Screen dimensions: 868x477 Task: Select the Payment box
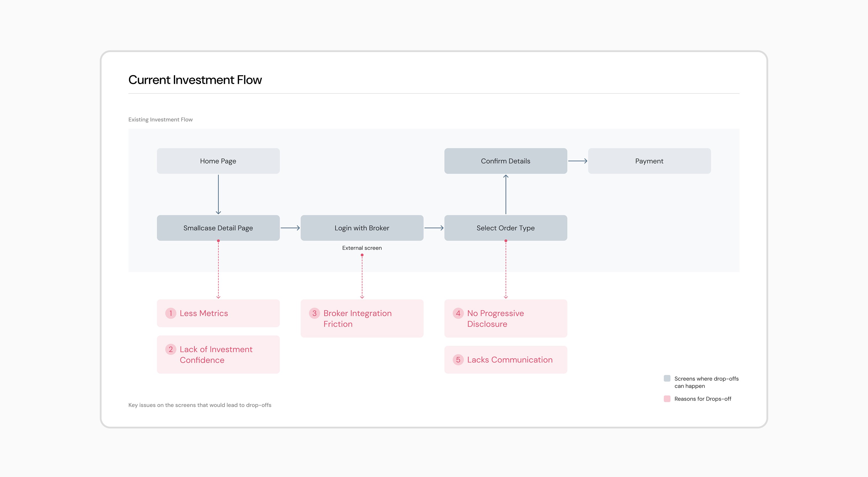point(649,161)
